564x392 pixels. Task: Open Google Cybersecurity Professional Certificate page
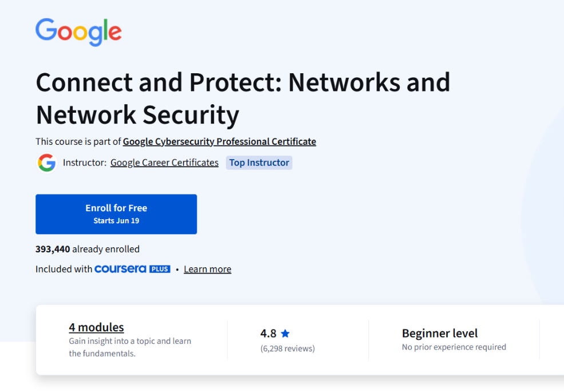[x=219, y=141]
